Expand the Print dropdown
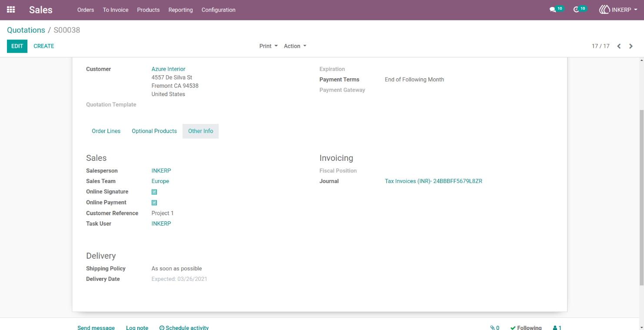 coord(269,46)
